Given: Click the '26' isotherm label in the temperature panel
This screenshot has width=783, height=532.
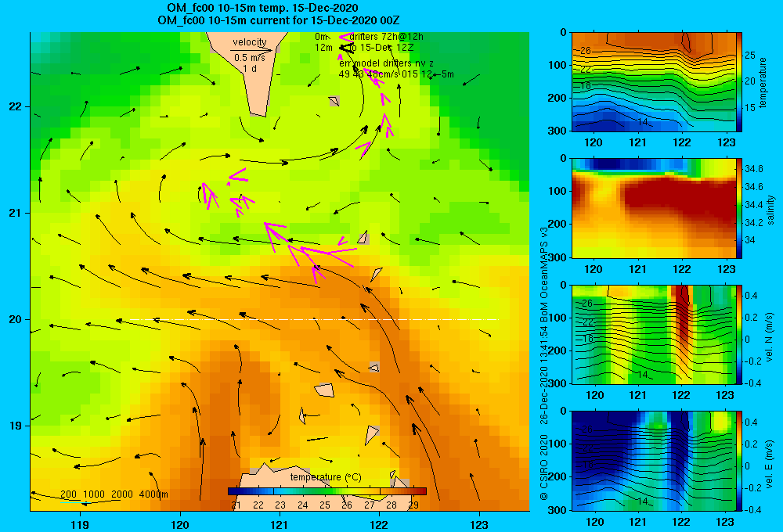Looking at the screenshot, I should click(586, 50).
